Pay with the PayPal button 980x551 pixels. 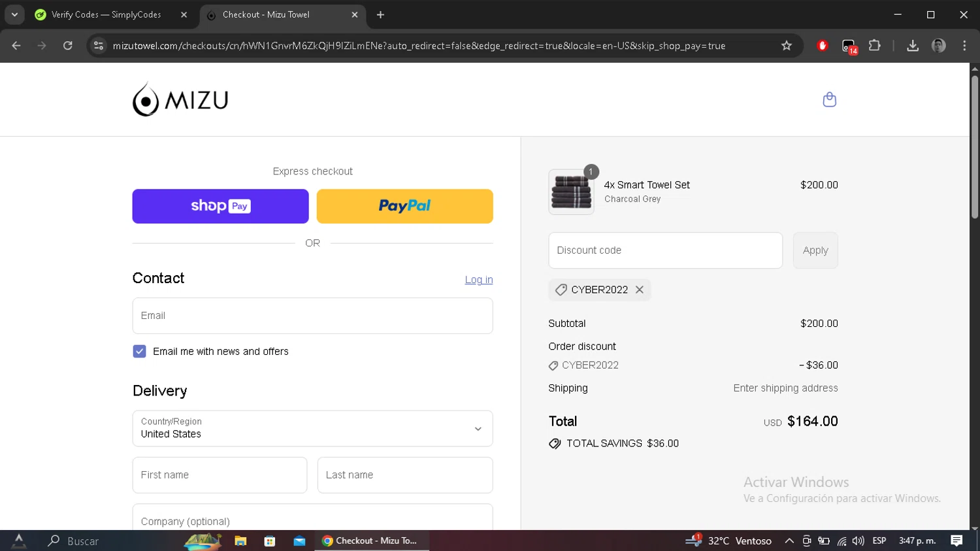pos(405,207)
